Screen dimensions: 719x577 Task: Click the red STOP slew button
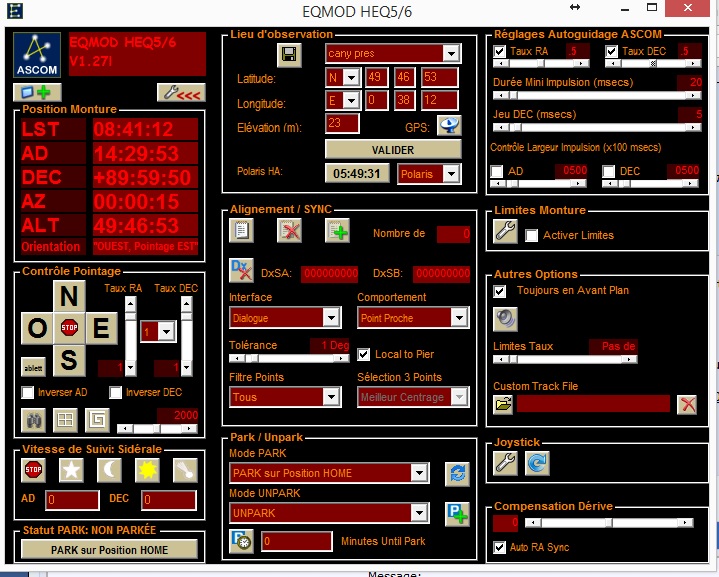point(69,327)
